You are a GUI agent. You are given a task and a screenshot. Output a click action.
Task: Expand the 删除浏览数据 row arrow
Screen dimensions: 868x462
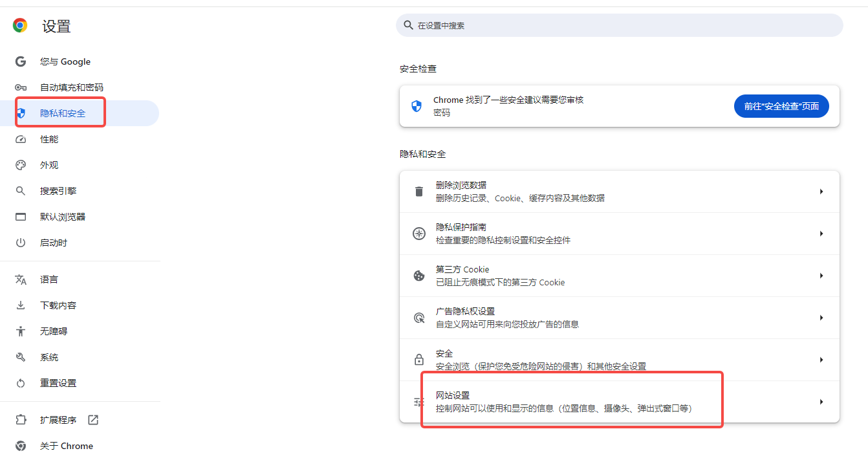pos(821,192)
